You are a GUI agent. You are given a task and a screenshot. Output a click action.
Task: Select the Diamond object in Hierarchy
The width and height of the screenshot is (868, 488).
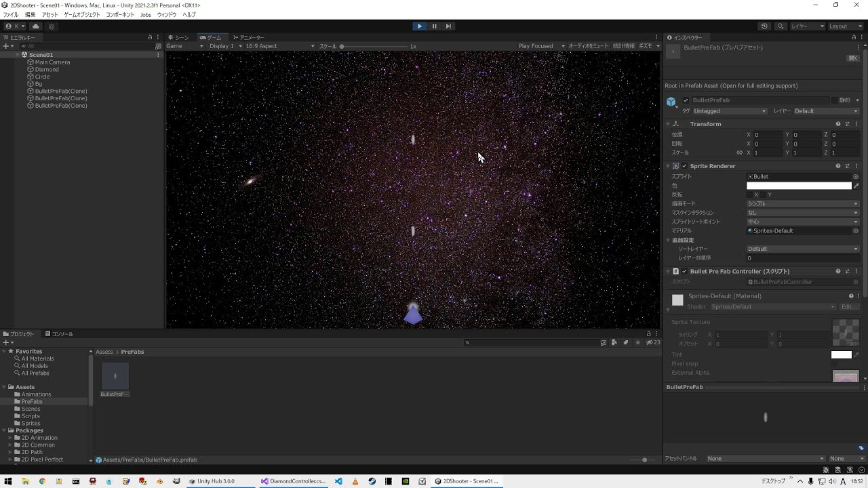[47, 70]
